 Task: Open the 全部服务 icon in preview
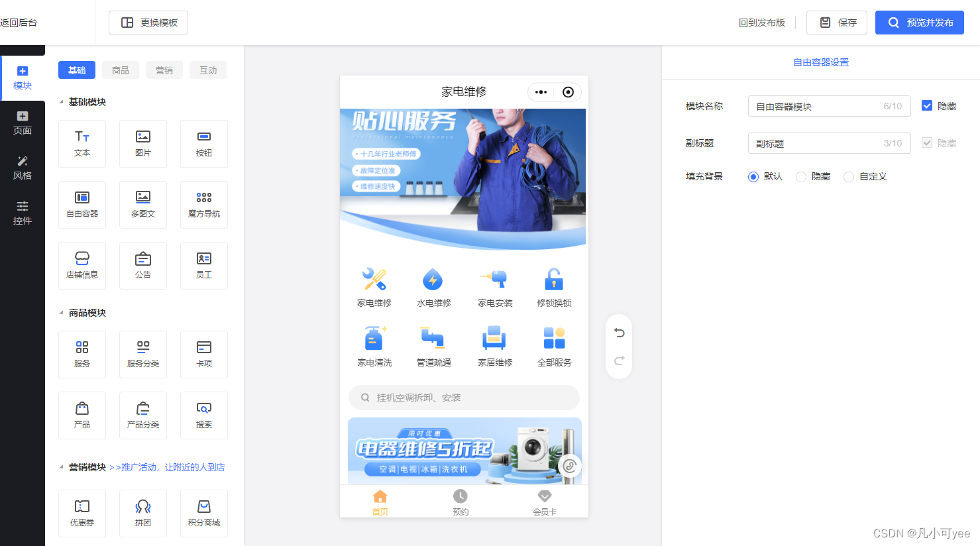pyautogui.click(x=554, y=347)
